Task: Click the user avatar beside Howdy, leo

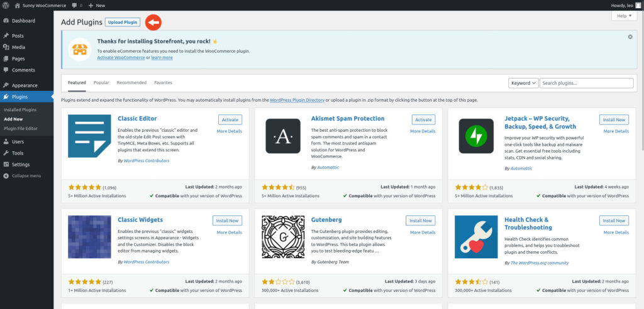Action: point(638,5)
